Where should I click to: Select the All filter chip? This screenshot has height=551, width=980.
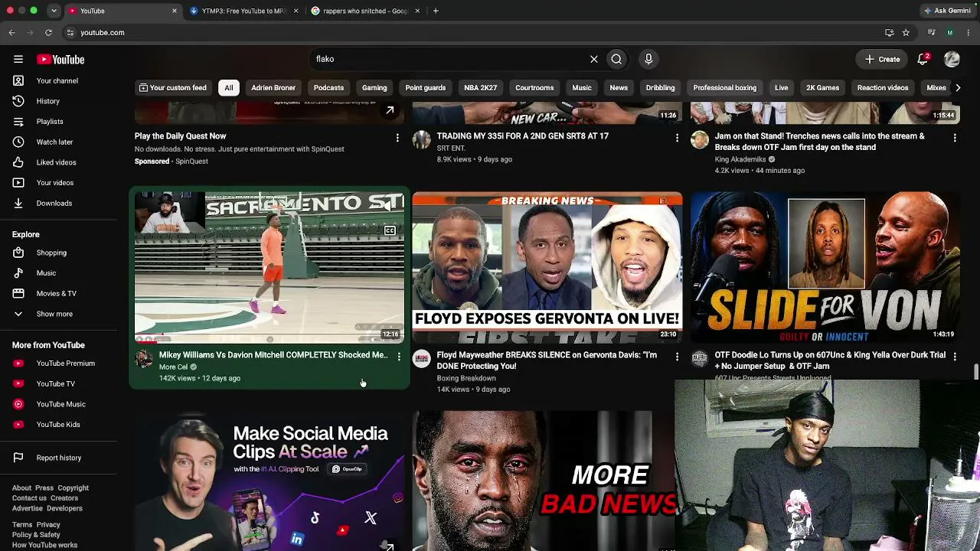[x=228, y=87]
